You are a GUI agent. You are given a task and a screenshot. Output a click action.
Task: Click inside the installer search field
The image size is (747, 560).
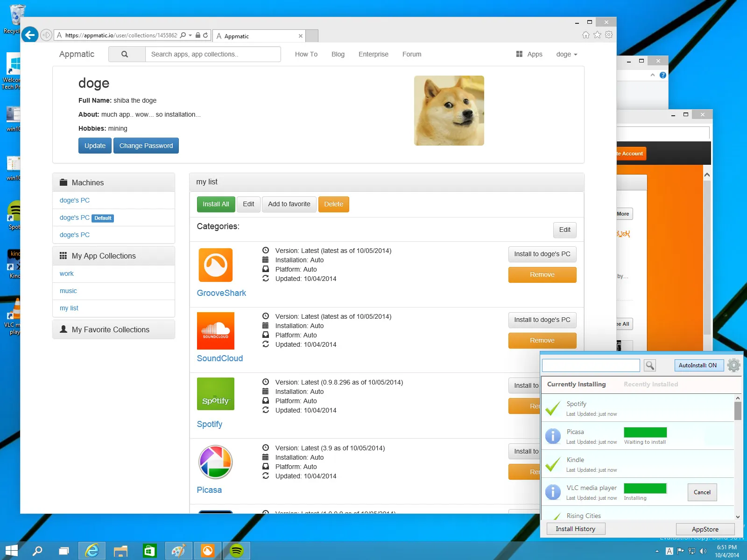(590, 365)
